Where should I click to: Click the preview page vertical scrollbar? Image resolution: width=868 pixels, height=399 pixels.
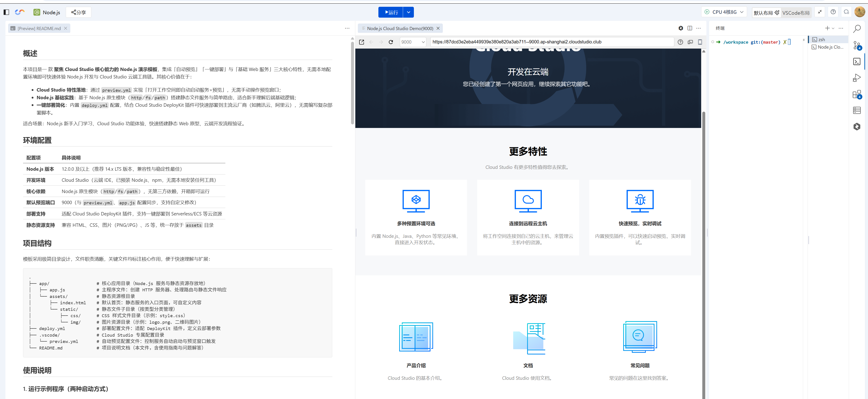point(704,236)
